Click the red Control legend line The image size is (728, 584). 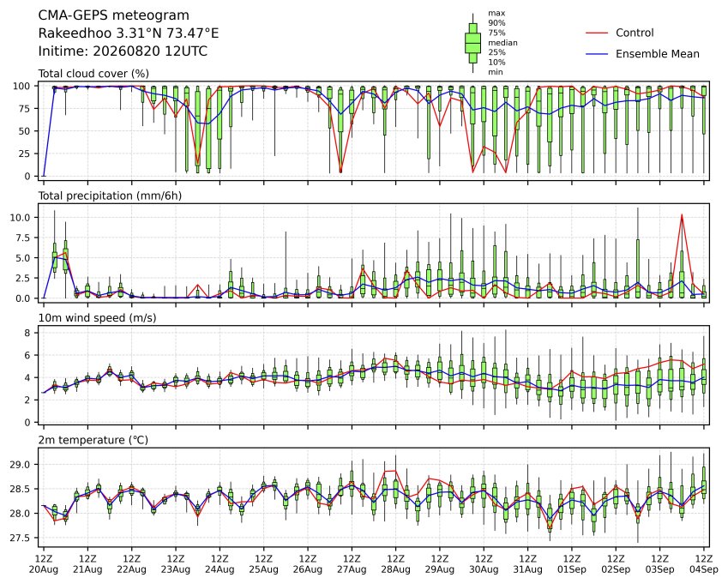click(597, 33)
